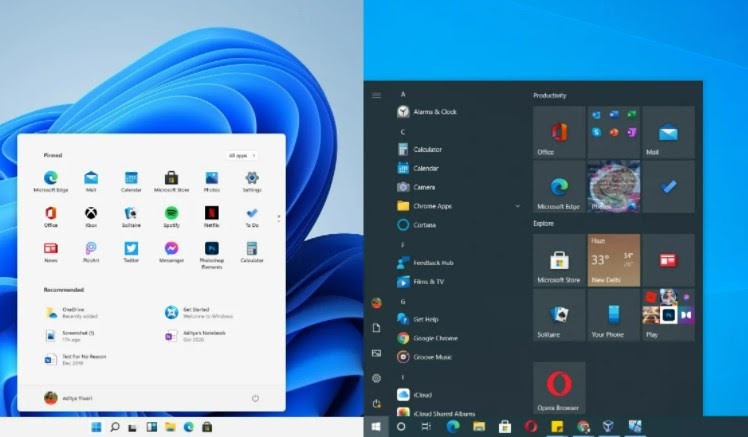Screen dimensions: 748x437
Task: Open the Microsoft Edge live tile
Action: (x=559, y=187)
